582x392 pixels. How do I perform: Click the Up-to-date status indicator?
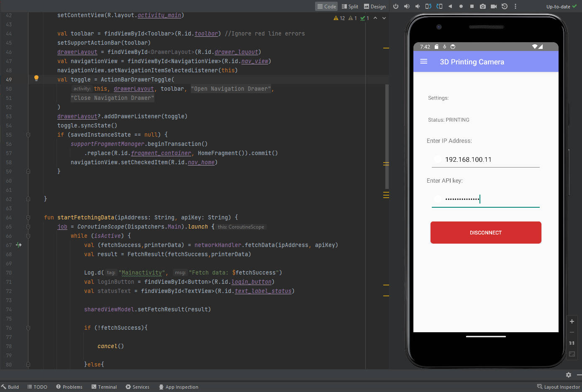point(561,6)
